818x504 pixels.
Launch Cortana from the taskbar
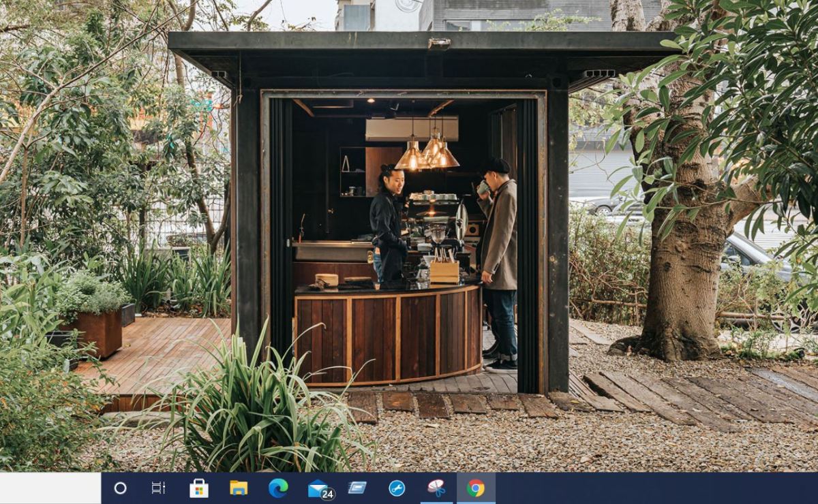[x=121, y=488]
